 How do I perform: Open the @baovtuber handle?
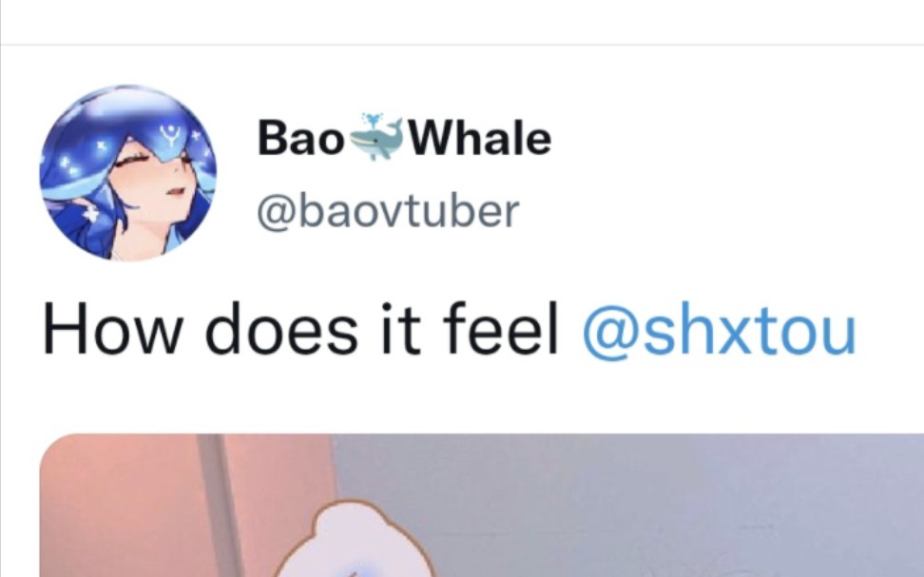[x=388, y=212]
